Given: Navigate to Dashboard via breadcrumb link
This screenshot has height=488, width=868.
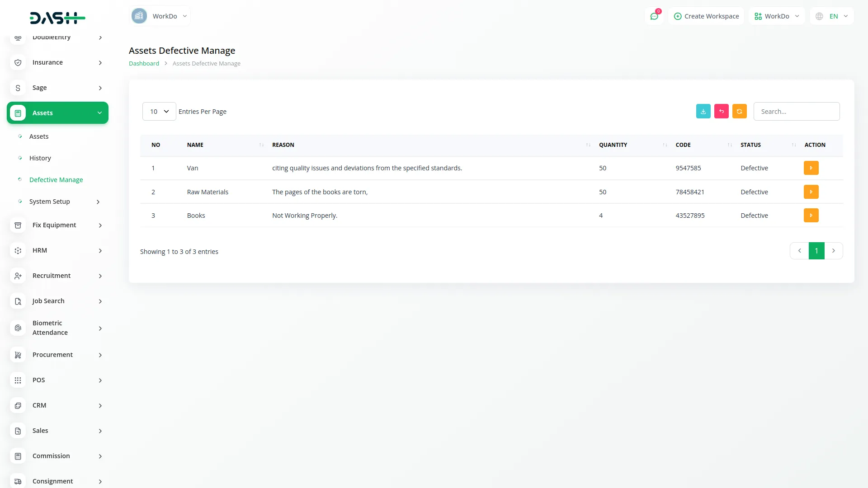Looking at the screenshot, I should (x=143, y=63).
